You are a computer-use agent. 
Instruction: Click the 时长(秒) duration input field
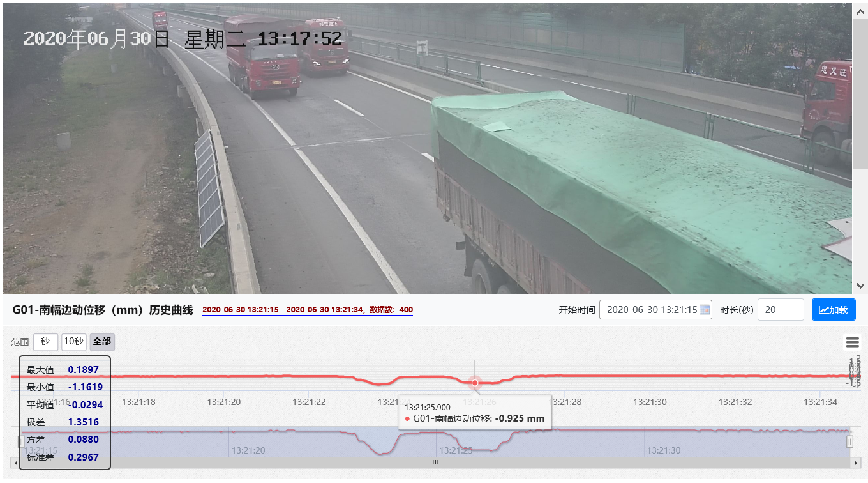(781, 310)
